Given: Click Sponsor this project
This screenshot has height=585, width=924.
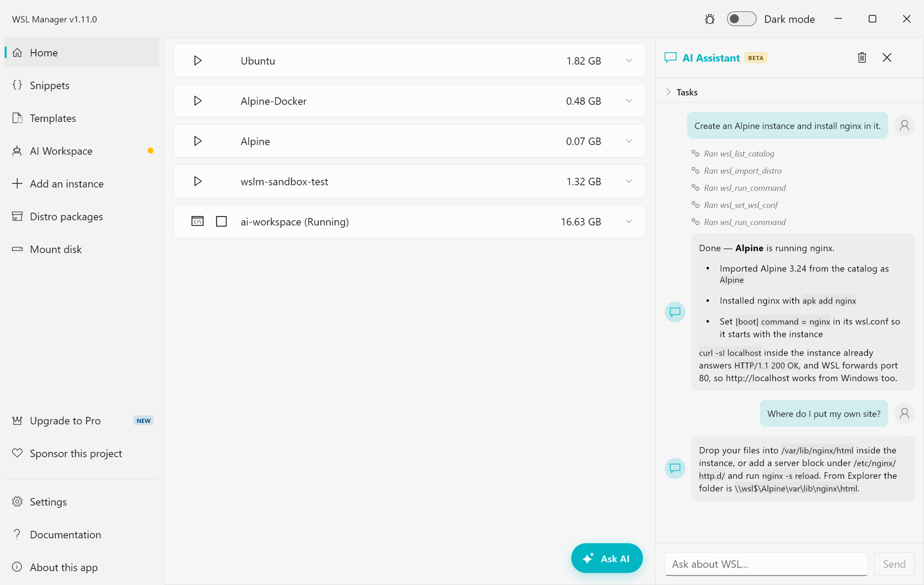Looking at the screenshot, I should 82,453.
